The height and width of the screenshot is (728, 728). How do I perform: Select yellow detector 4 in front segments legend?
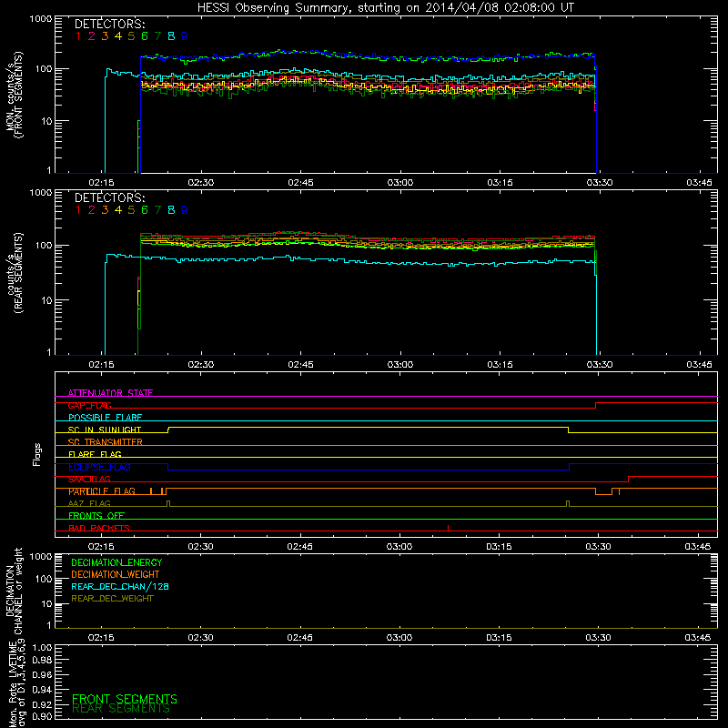pyautogui.click(x=118, y=36)
